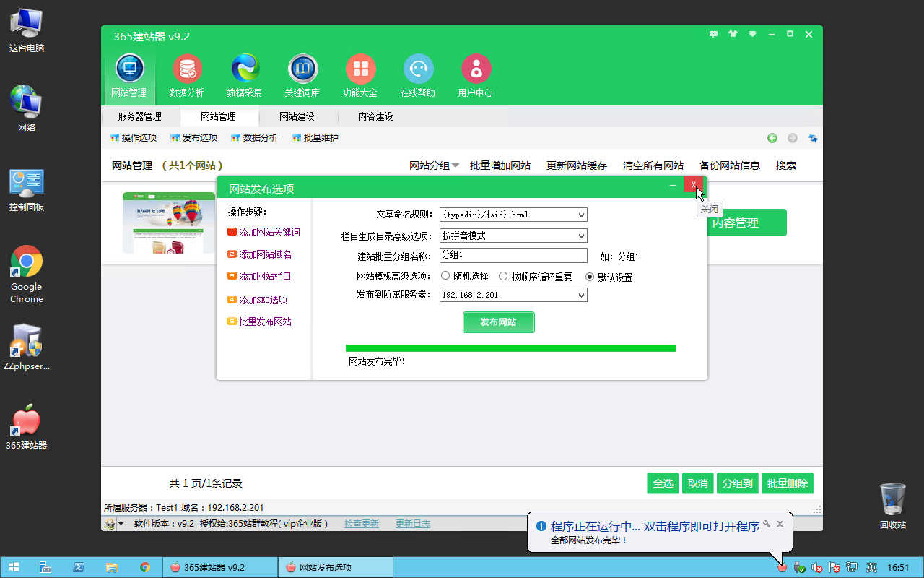
Task: Select step 添加网站关键词
Action: point(264,232)
